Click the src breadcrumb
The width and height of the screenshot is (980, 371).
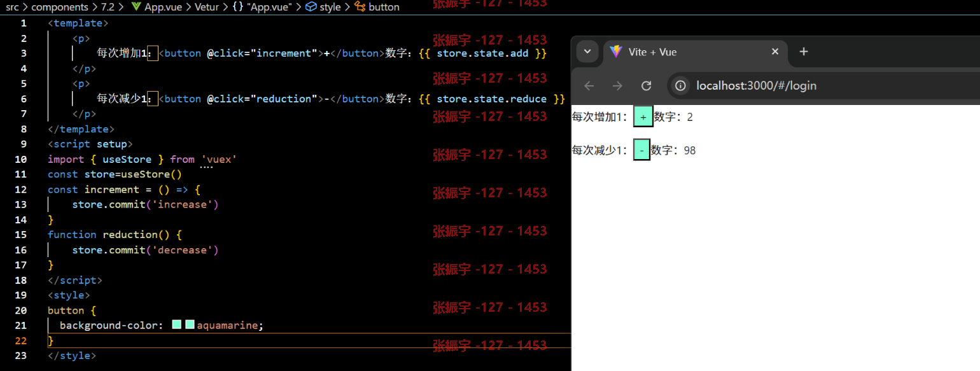coord(12,7)
